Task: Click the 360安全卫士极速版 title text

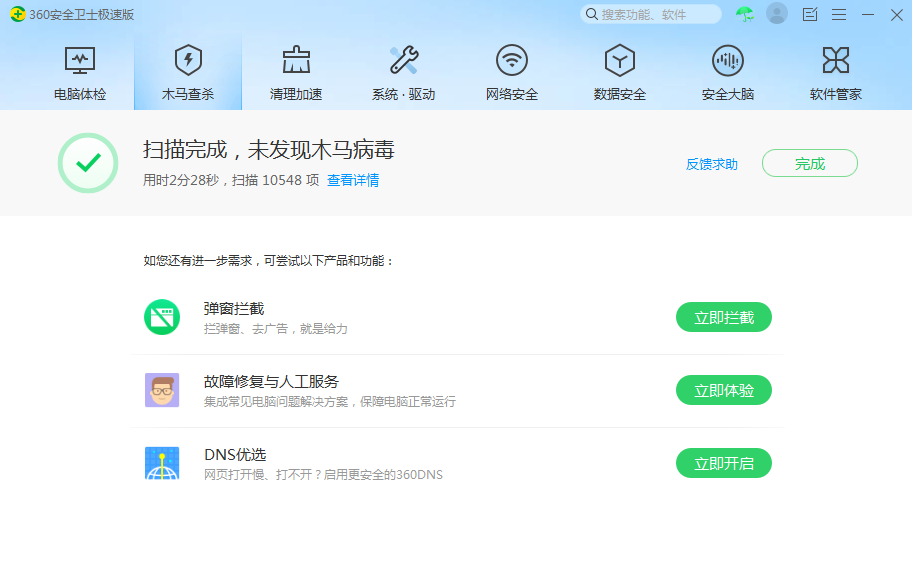Action: (81, 15)
